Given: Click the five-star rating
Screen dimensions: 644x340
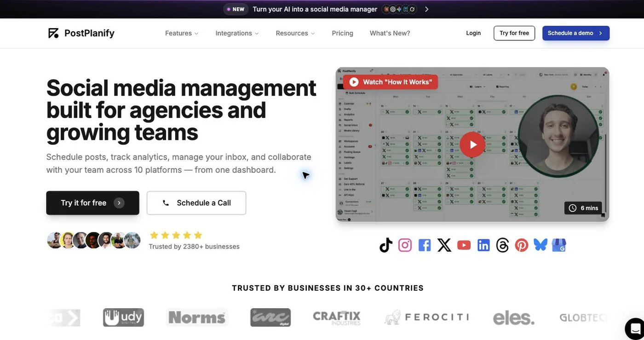Looking at the screenshot, I should tap(176, 235).
